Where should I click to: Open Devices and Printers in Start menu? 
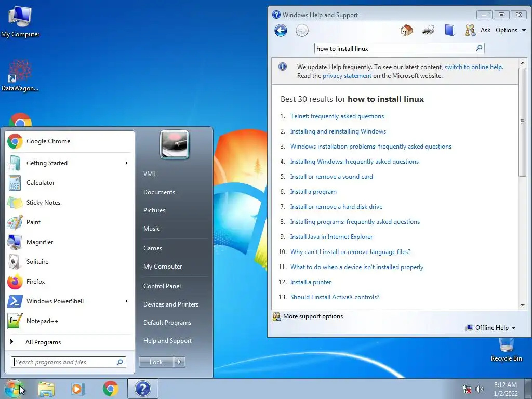[x=170, y=304]
